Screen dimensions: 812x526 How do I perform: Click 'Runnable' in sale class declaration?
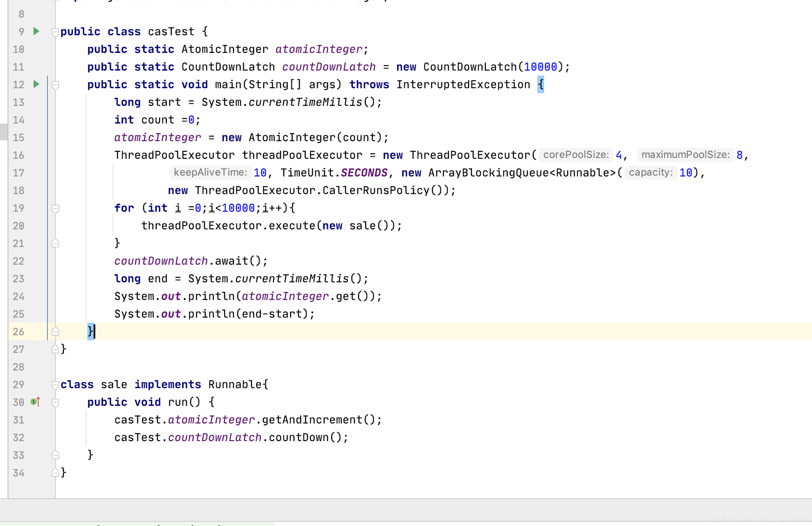[235, 384]
